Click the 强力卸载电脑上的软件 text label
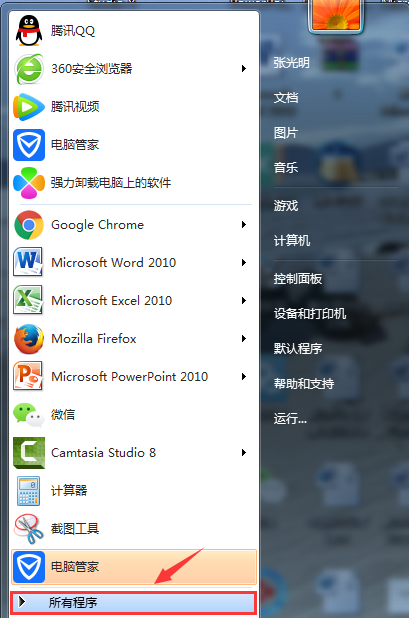409x618 pixels. (111, 182)
